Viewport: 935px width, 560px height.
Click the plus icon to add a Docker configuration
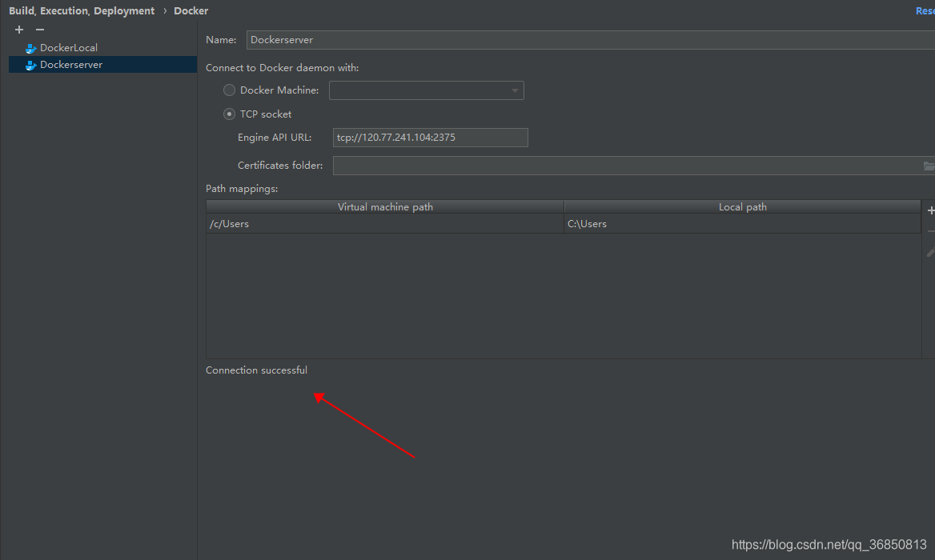pyautogui.click(x=18, y=30)
